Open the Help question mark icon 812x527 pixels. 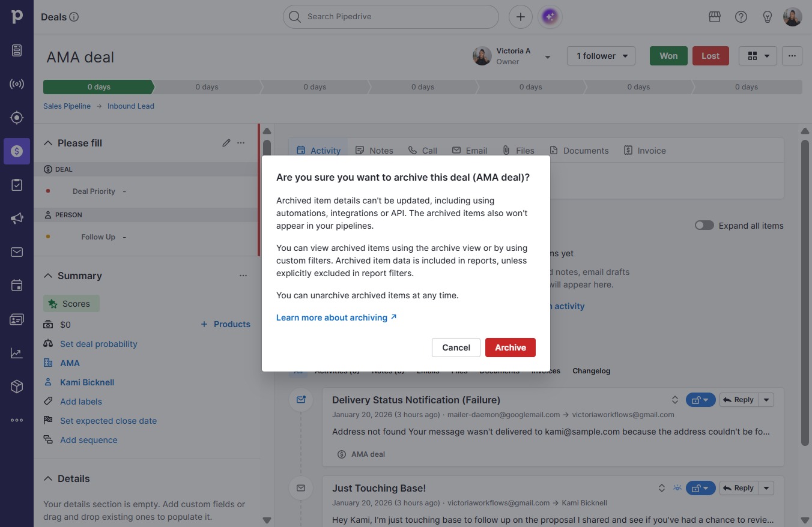(741, 17)
